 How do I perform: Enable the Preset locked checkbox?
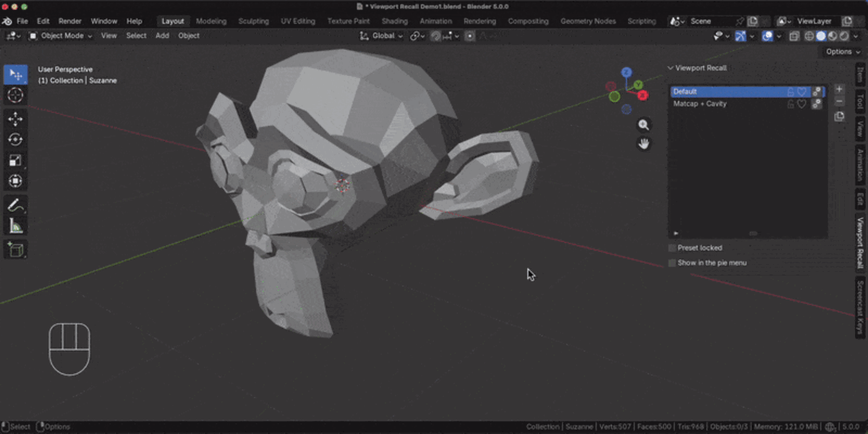click(x=672, y=248)
